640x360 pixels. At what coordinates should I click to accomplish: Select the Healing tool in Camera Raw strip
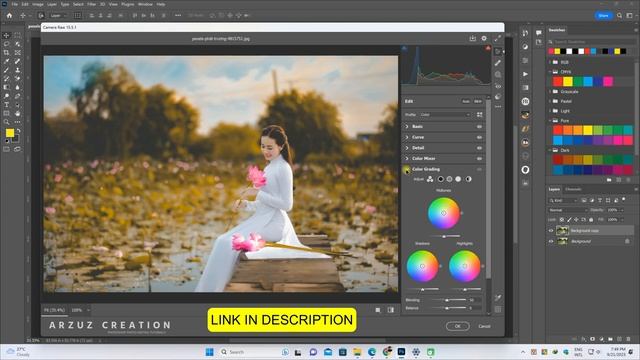click(498, 63)
